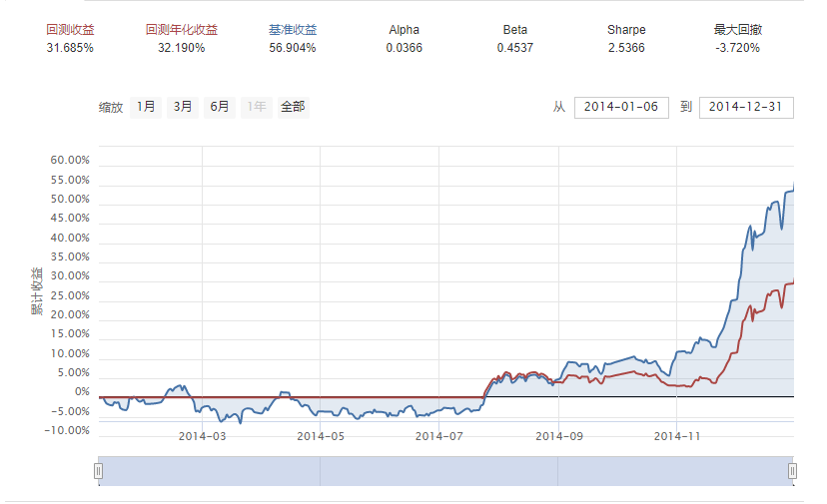Click the 2014-05 x-axis label
The height and width of the screenshot is (504, 827).
(321, 436)
